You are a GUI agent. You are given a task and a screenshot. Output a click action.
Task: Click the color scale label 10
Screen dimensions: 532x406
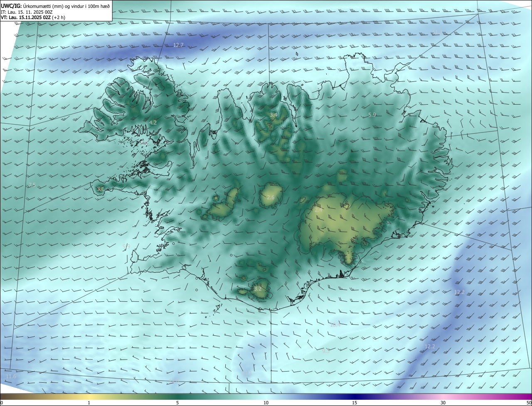point(266,403)
